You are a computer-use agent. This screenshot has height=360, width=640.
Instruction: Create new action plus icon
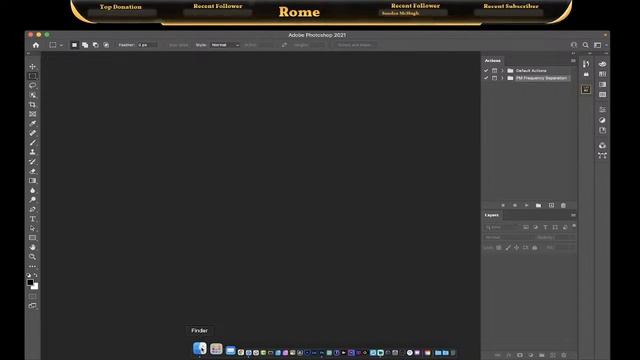point(551,205)
